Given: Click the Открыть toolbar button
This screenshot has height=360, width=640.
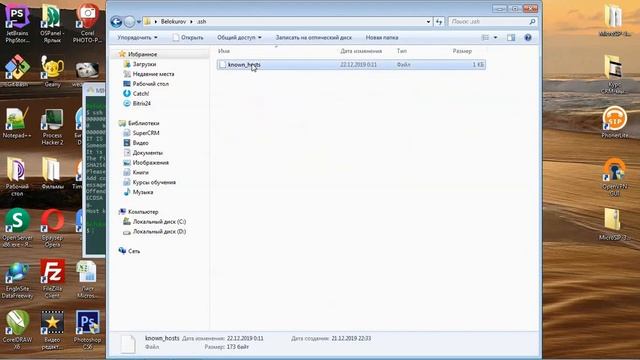Looking at the screenshot, I should [x=188, y=38].
